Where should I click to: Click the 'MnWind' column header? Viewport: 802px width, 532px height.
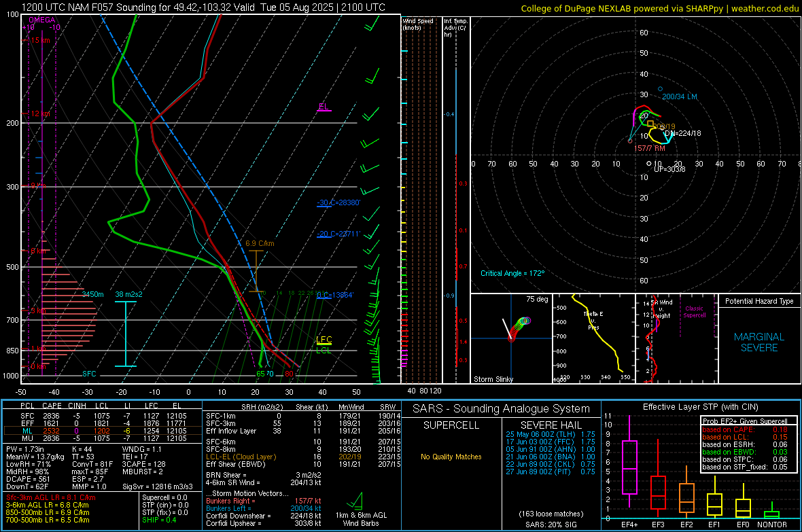(x=351, y=407)
